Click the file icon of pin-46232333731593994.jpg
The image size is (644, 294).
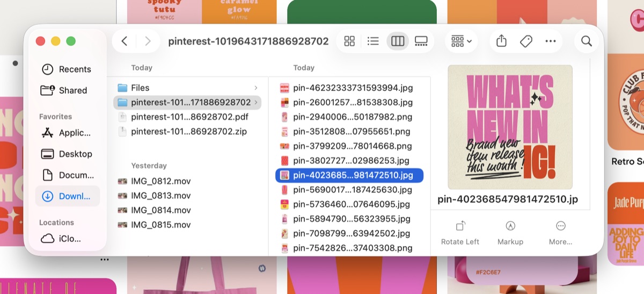(x=284, y=88)
